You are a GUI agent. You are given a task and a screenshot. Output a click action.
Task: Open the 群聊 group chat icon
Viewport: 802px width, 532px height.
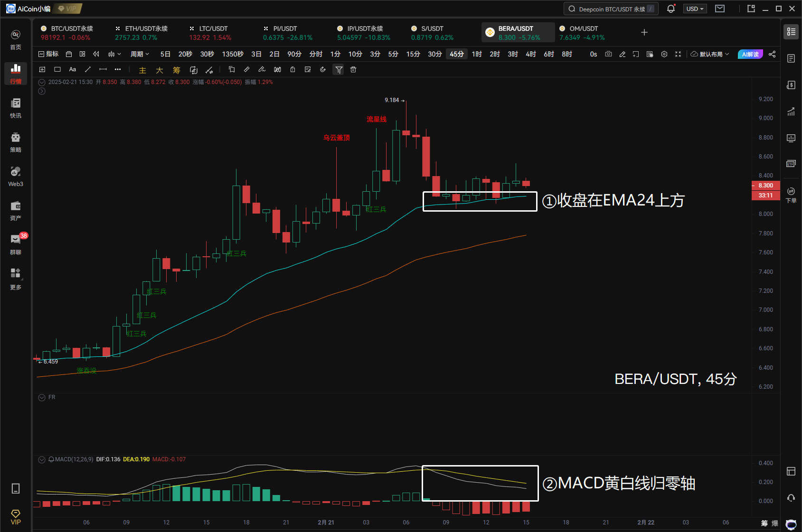click(x=16, y=244)
